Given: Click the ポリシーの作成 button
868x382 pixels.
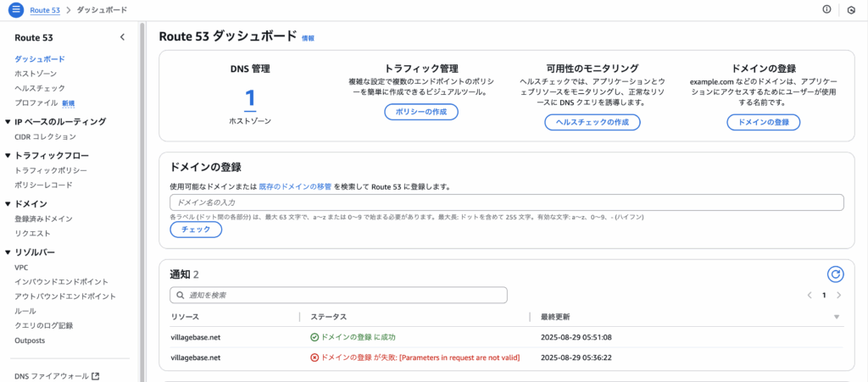Looking at the screenshot, I should 421,112.
